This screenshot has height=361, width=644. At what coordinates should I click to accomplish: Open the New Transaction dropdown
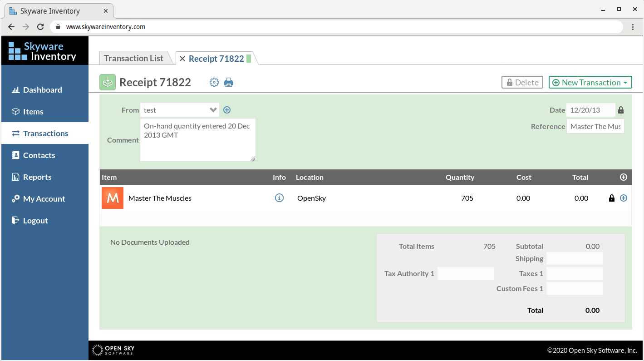[590, 82]
